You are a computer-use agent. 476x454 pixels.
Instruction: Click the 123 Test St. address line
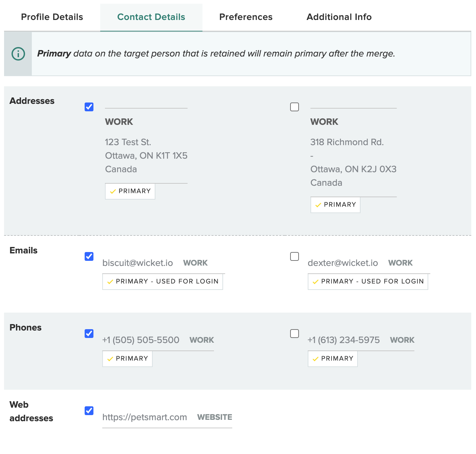[x=128, y=142]
